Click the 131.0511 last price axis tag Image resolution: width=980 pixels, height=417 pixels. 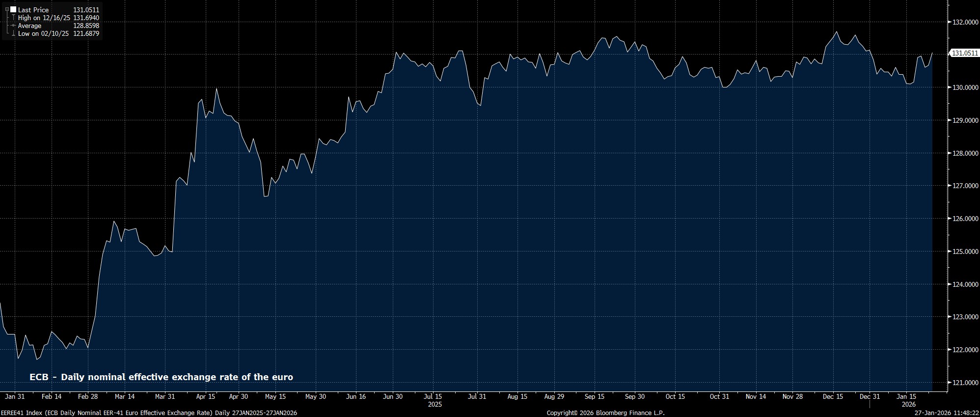[x=965, y=53]
